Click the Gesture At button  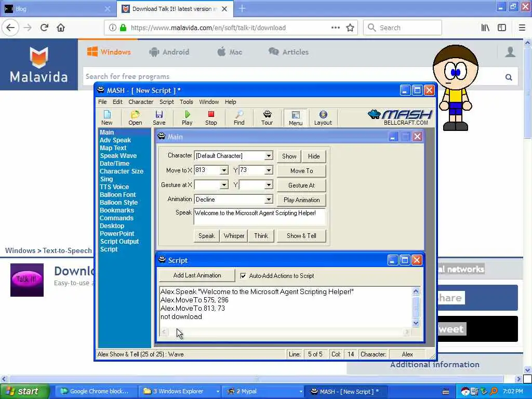pos(302,185)
